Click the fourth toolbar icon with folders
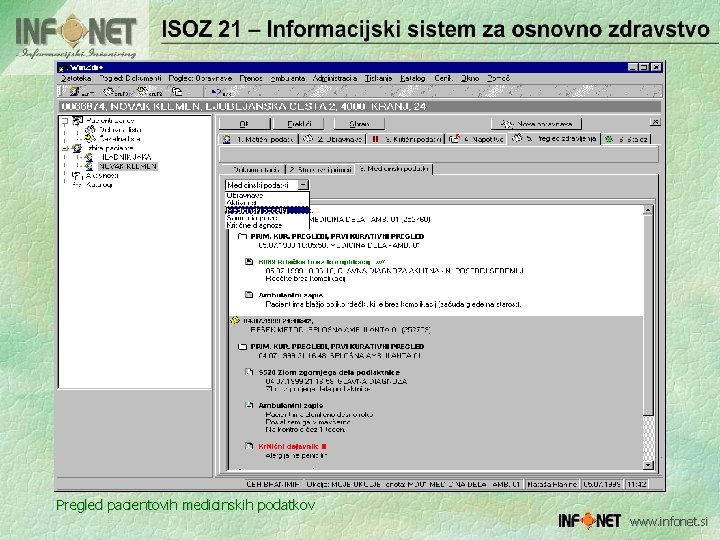Screen dimensions: 720x540 [x=177, y=91]
